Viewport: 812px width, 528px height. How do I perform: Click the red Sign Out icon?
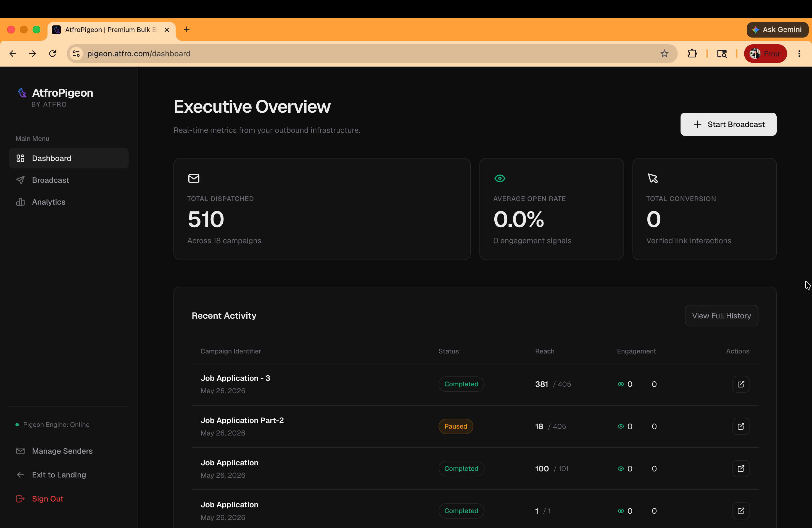coord(20,499)
